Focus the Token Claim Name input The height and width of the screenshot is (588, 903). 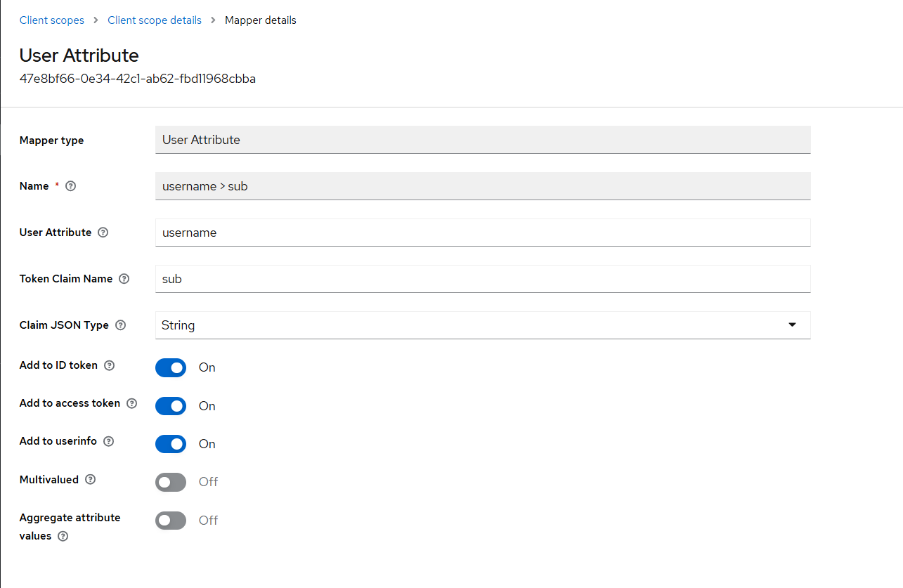482,279
